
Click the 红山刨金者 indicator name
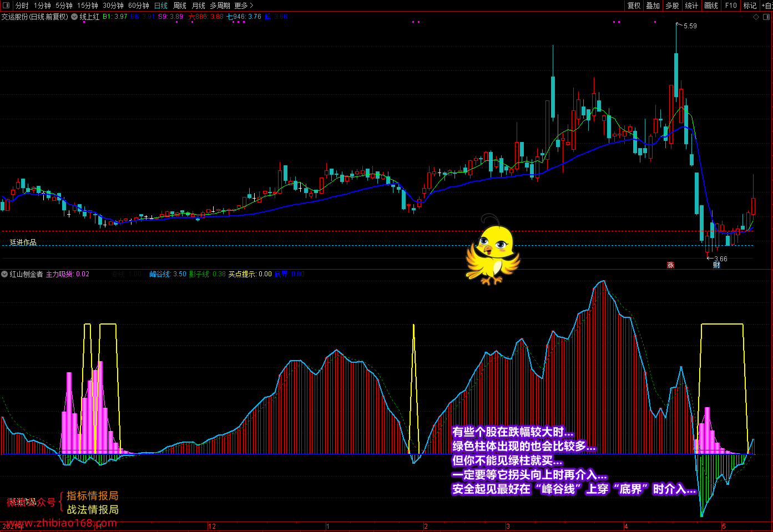pos(26,274)
